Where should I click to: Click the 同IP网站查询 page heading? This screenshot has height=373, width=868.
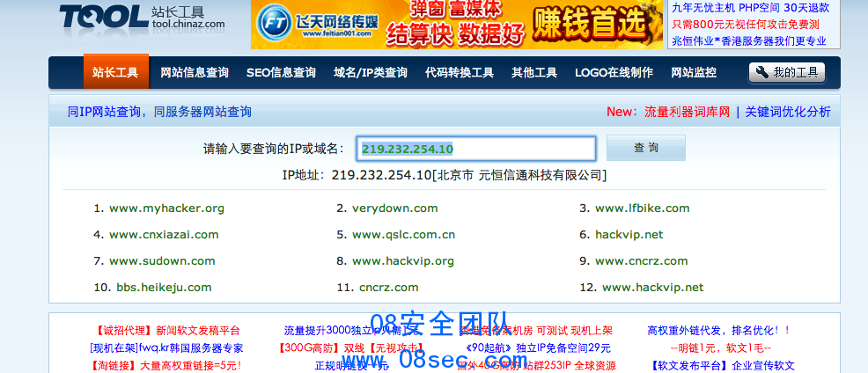point(159,112)
